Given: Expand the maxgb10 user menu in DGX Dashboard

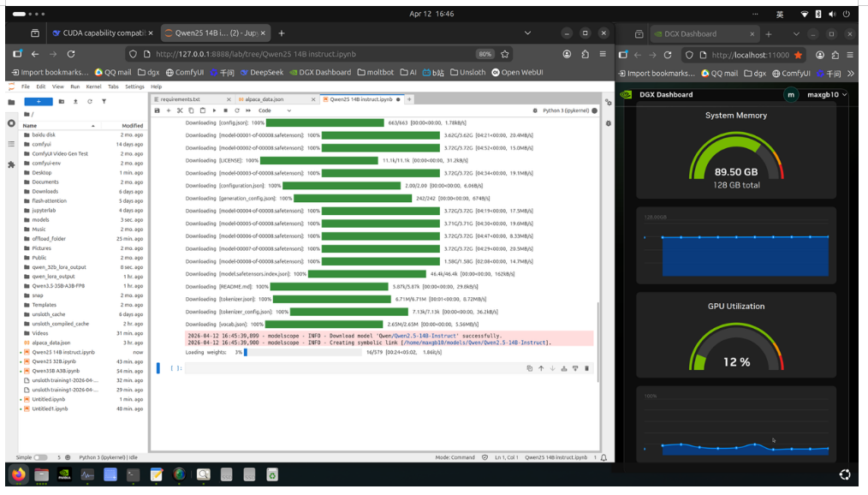Looking at the screenshot, I should [826, 95].
